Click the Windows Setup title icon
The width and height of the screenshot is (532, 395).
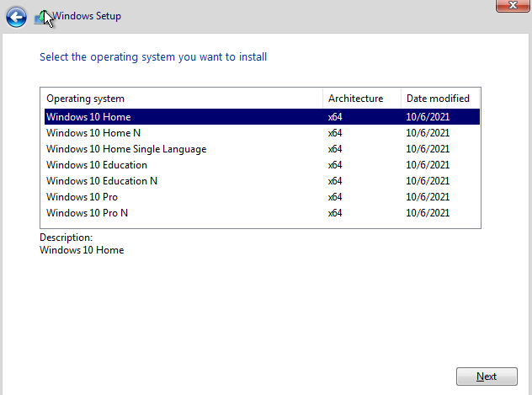(x=42, y=17)
